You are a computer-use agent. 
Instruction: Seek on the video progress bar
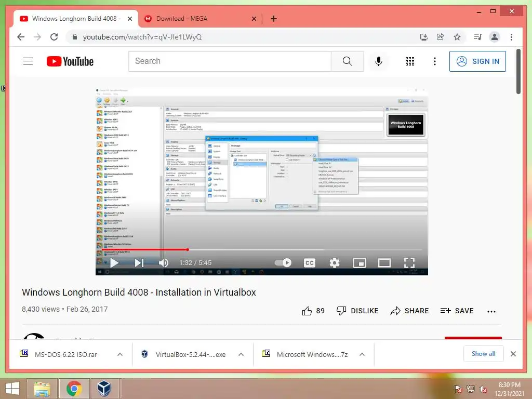(262, 250)
